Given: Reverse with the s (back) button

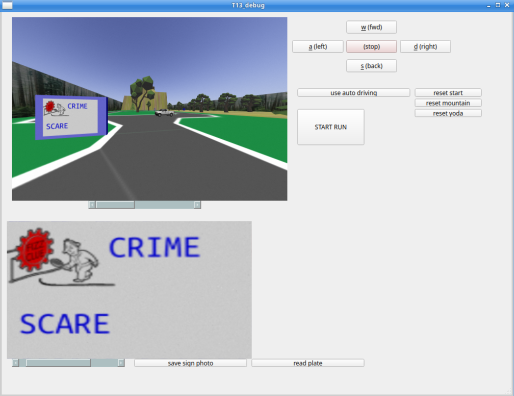Looking at the screenshot, I should point(371,66).
